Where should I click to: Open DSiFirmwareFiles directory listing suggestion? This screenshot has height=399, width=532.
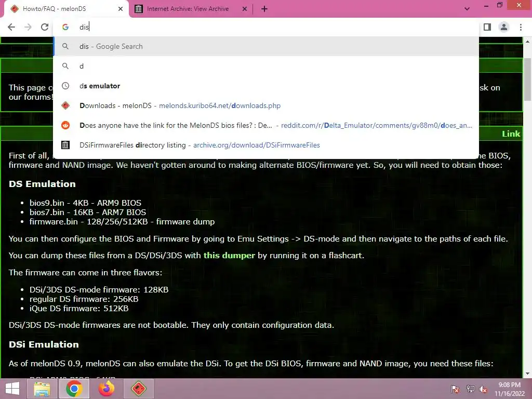[266, 145]
